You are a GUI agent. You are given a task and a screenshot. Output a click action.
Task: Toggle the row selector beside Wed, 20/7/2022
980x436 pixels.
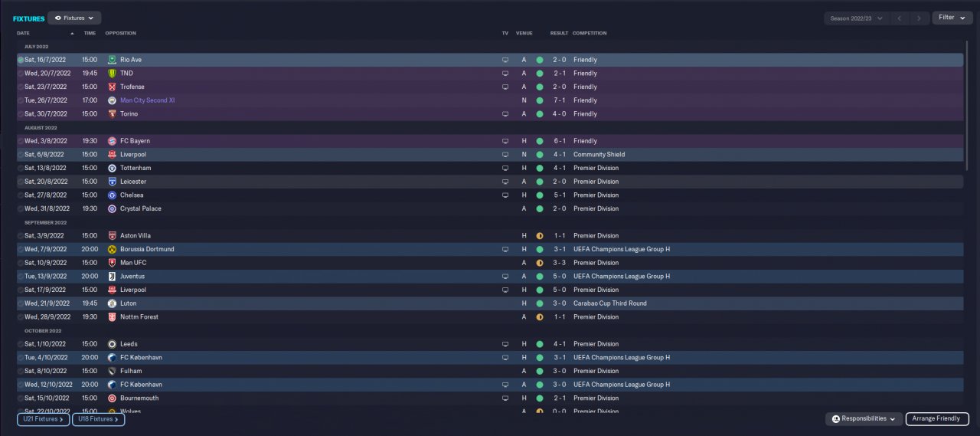[x=21, y=74]
